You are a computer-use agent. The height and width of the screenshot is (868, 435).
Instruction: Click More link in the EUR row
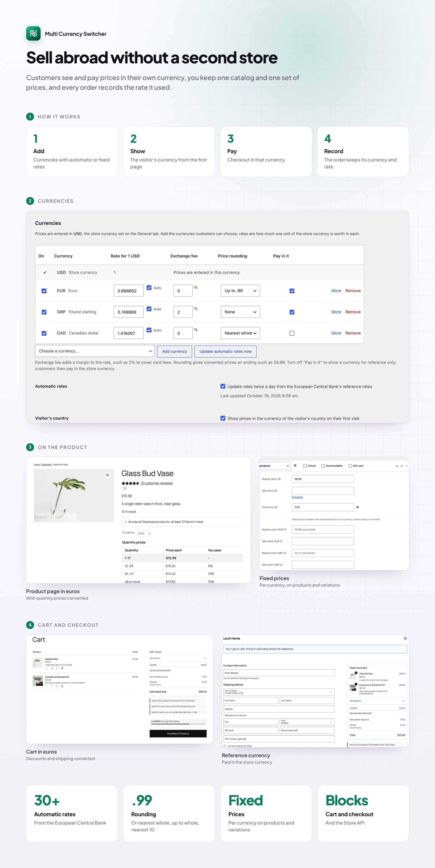(x=336, y=291)
